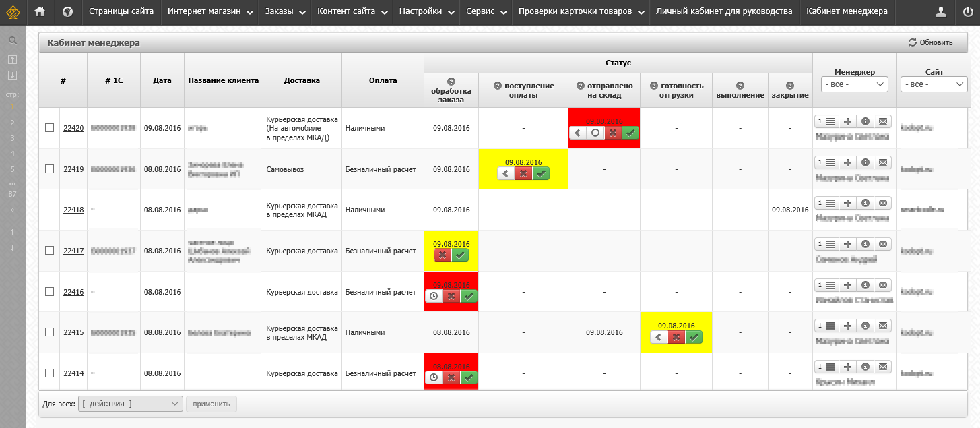Tick the checkbox for order 22415
The width and height of the screenshot is (980, 428).
click(x=49, y=332)
